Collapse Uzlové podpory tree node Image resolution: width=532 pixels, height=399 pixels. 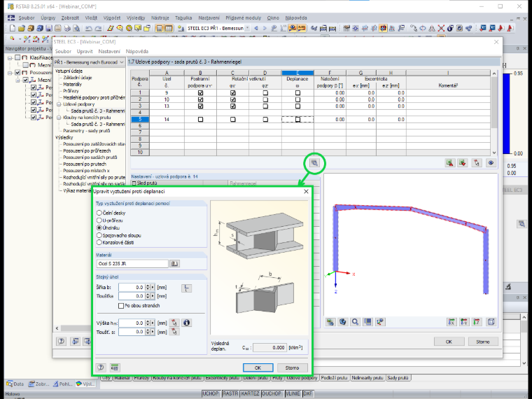(x=59, y=104)
